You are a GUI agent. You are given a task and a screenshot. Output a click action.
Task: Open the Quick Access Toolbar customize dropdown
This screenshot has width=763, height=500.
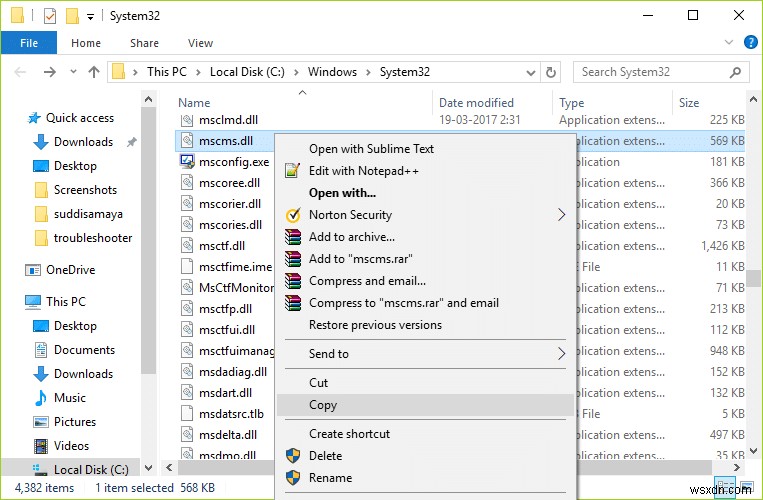[x=92, y=16]
